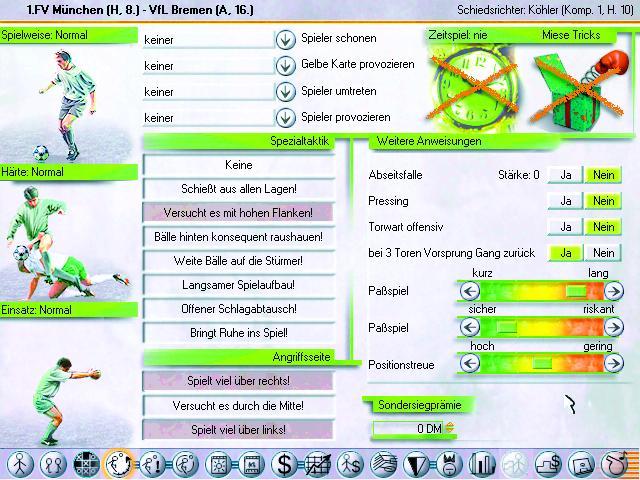Open the tic-tac-toe formation grid icon
This screenshot has width=640, height=480.
(86, 464)
